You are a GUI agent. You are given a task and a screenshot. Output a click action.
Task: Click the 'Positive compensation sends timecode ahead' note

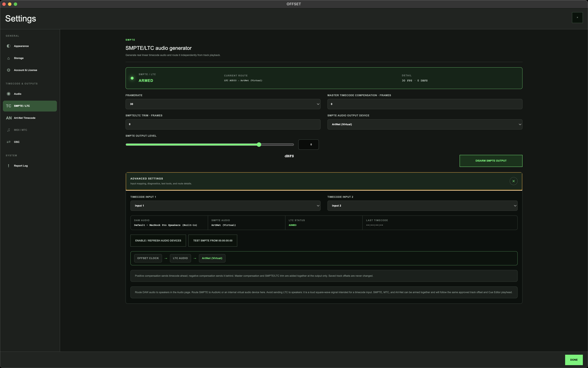point(324,276)
